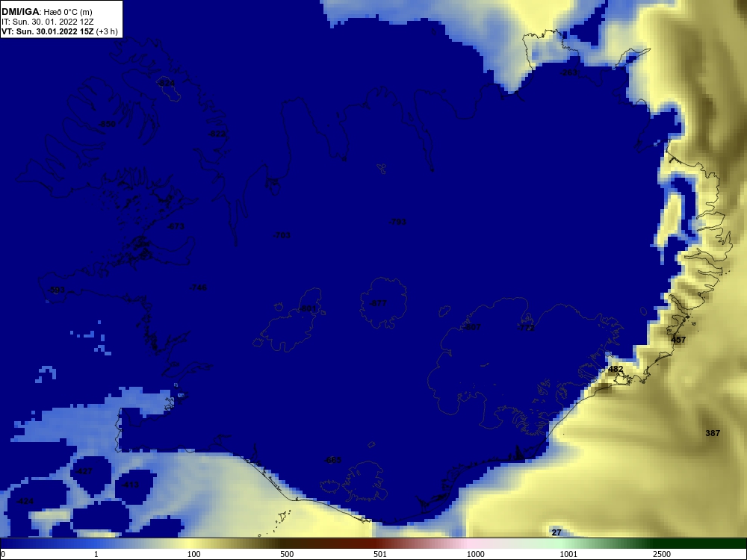
Task: Click the legend label 0
Action: pyautogui.click(x=3, y=554)
